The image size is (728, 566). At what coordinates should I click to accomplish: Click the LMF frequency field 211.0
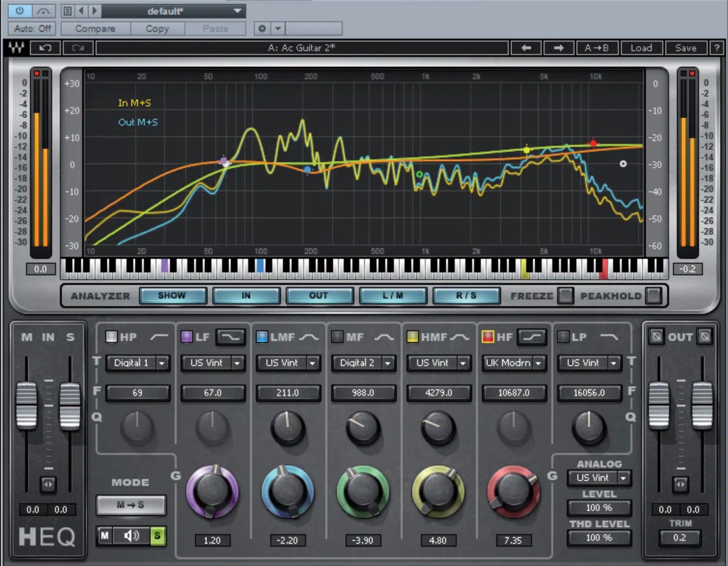pos(288,393)
